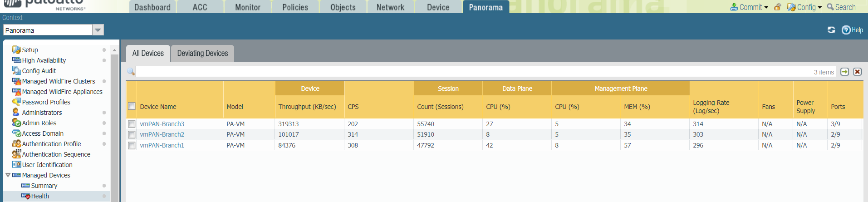
Task: Click the High Availability icon
Action: point(16,60)
